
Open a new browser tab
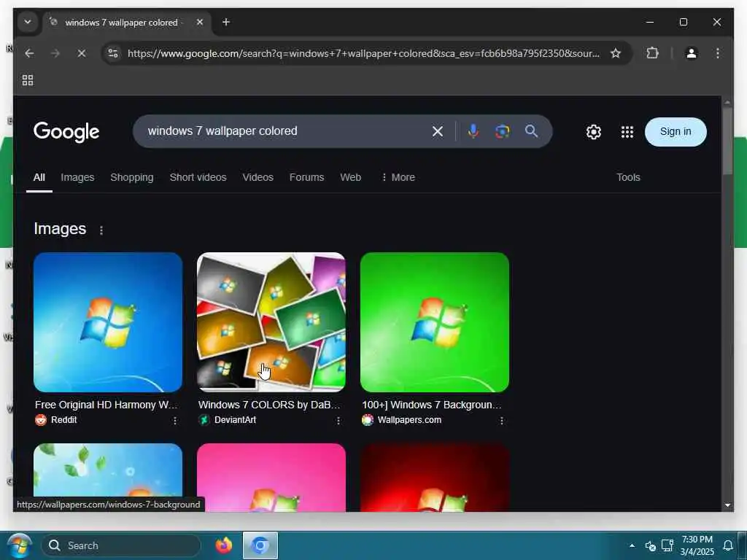point(226,22)
